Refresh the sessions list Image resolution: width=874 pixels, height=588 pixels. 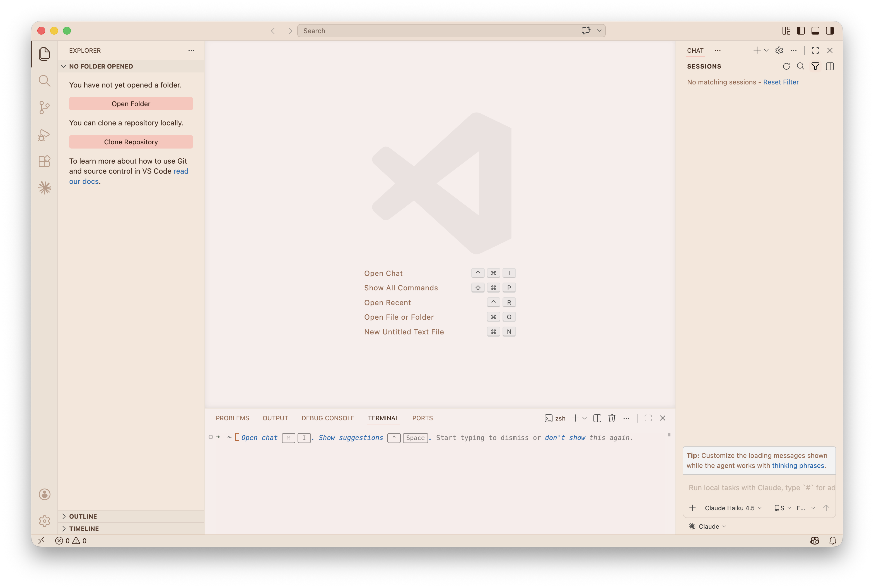pos(786,66)
